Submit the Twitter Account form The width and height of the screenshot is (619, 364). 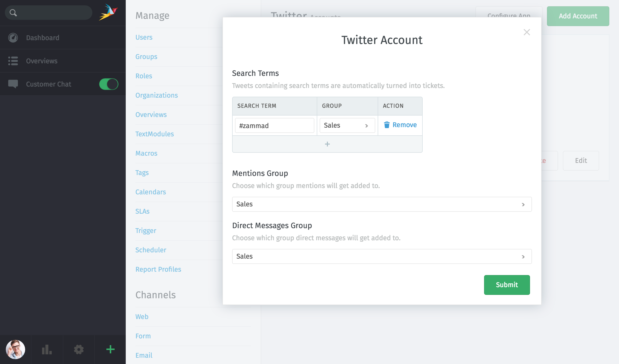(507, 285)
